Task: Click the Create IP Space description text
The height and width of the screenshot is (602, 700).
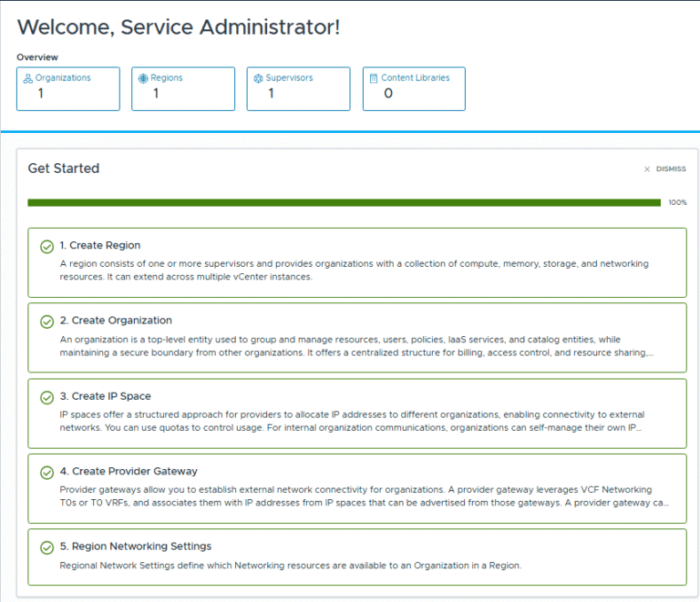Action: click(352, 421)
